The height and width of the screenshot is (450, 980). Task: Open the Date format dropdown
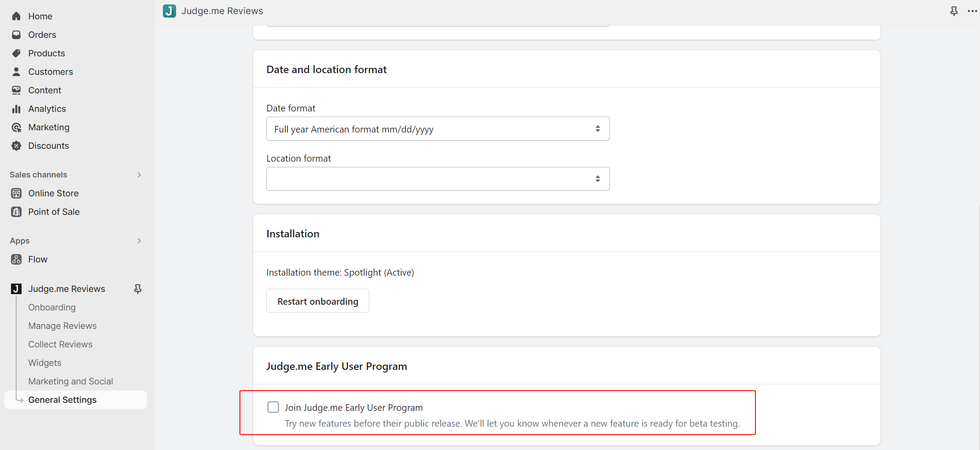438,129
